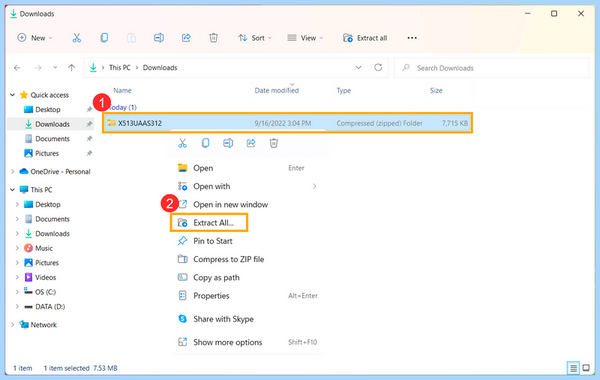This screenshot has height=380, width=600.
Task: Go up one folder level with the up arrow
Action: [x=72, y=68]
